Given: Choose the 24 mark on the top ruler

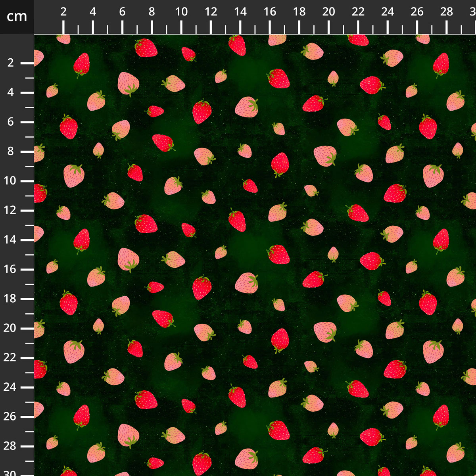Looking at the screenshot, I should (x=388, y=12).
